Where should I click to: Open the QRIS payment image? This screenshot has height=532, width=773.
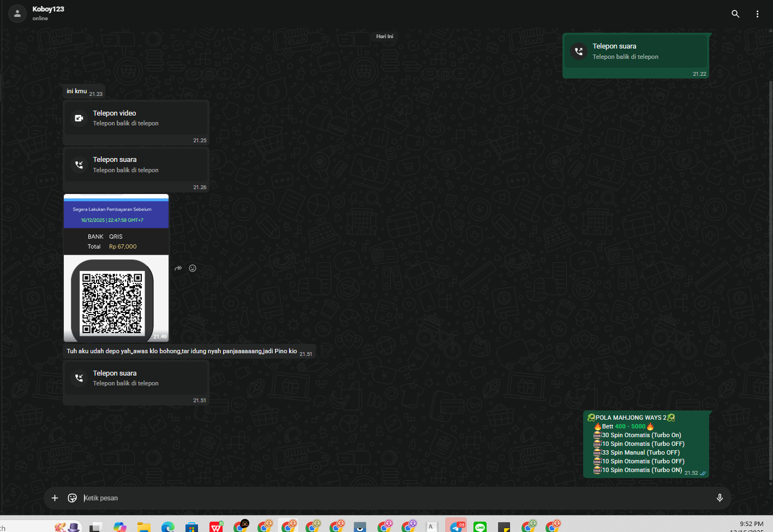click(116, 268)
